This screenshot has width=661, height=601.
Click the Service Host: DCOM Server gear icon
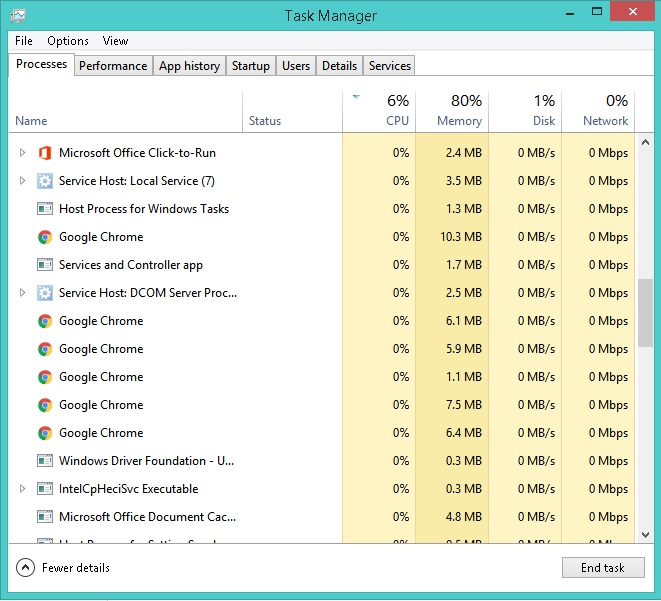[x=45, y=292]
